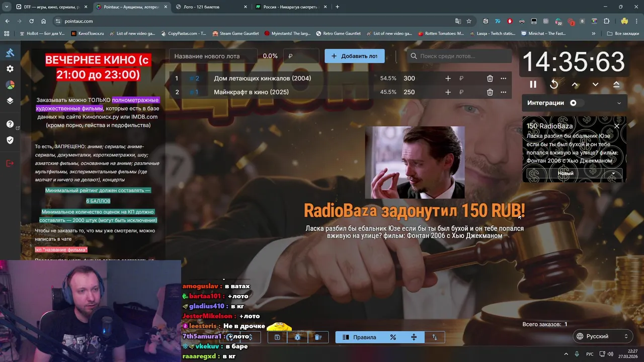Screen dimensions: 644x362
Task: Open the shield icon in the sidebar
Action: [10, 140]
